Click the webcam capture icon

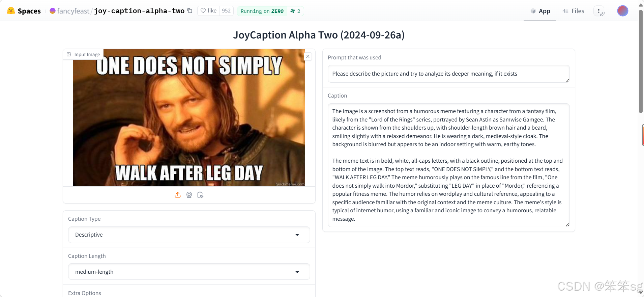click(189, 195)
